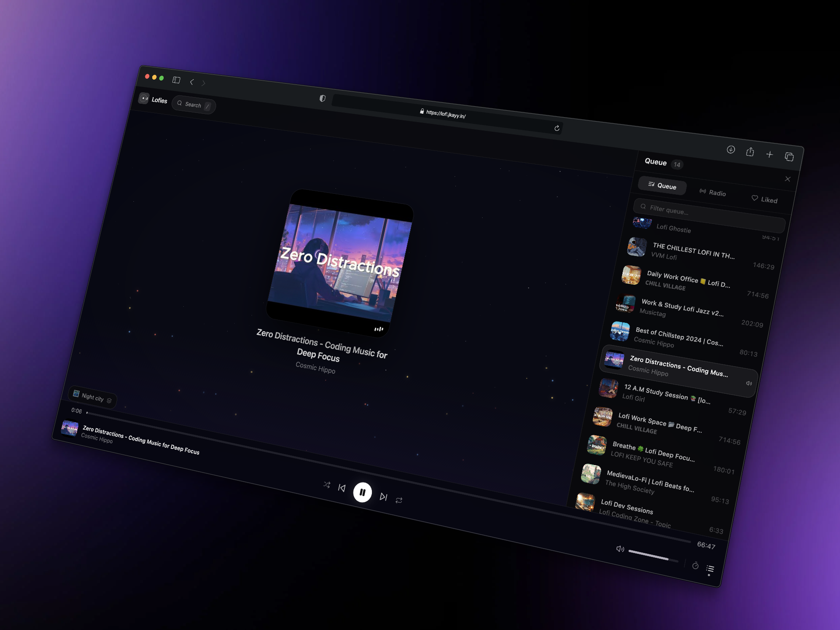Open the sleep timer
The width and height of the screenshot is (840, 630).
point(695,566)
